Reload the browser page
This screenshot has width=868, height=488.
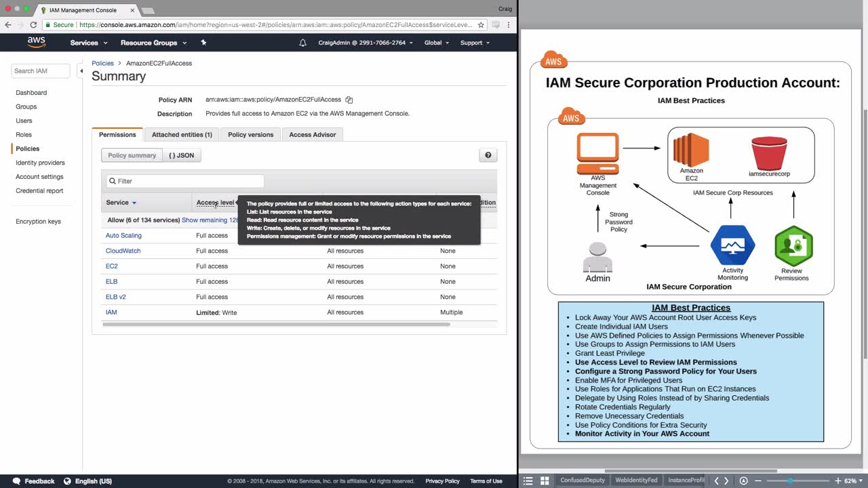33,24
